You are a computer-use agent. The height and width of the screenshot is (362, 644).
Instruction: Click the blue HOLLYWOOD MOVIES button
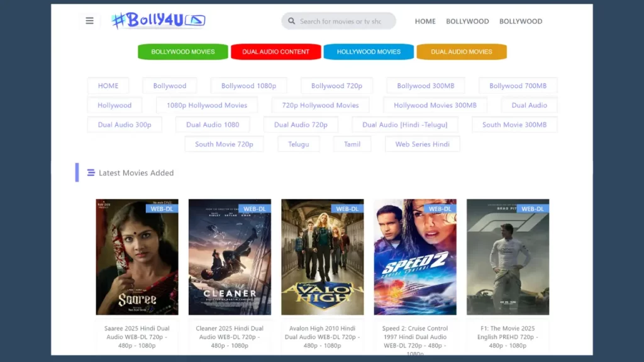(369, 52)
